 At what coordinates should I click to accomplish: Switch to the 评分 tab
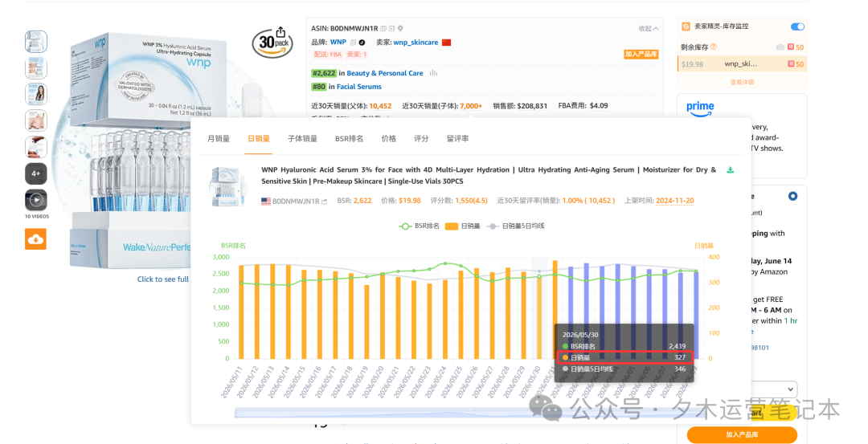click(420, 139)
